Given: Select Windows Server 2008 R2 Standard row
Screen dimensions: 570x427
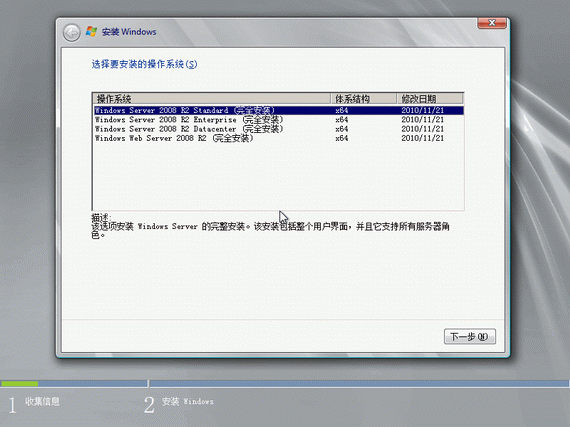Looking at the screenshot, I should click(279, 110).
